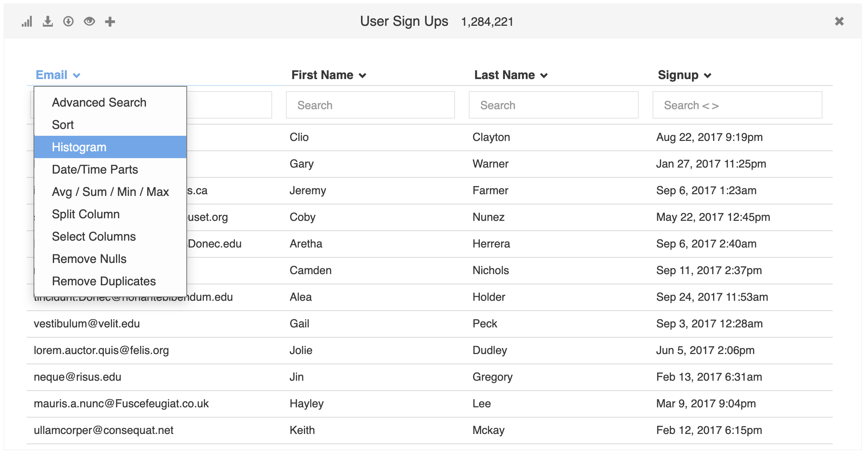Viewport: 868px width, 452px height.
Task: Click the plus add icon
Action: [x=110, y=21]
